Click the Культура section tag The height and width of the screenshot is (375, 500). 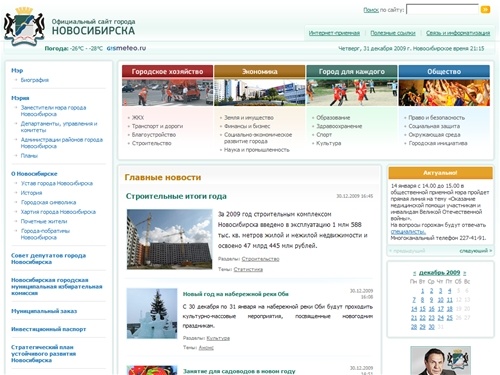218,338
